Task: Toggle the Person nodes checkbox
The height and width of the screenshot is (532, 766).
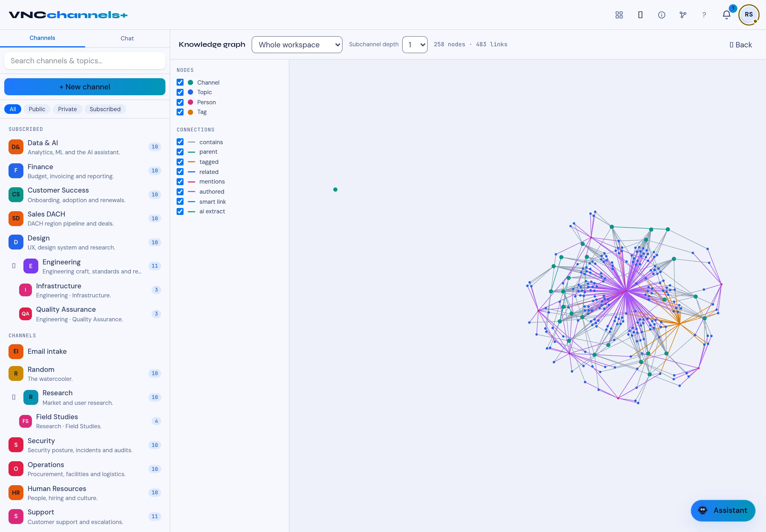Action: (180, 102)
